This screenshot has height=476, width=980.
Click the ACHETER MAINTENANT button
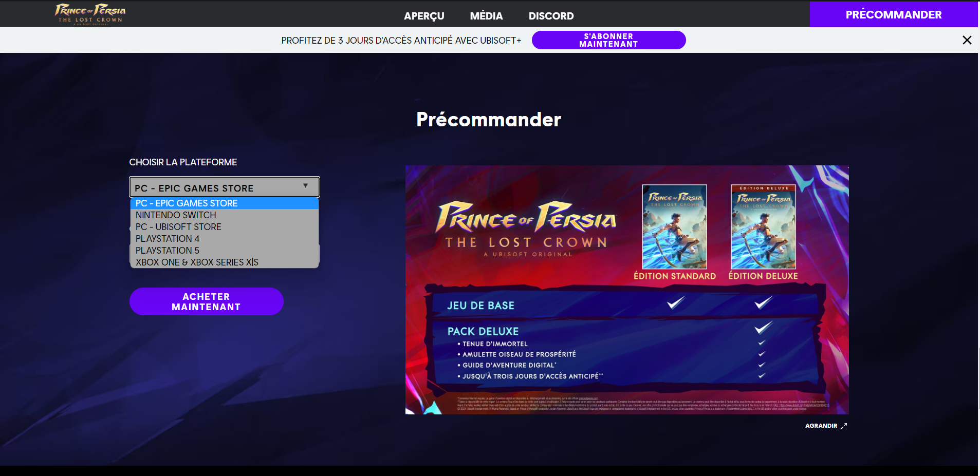206,301
